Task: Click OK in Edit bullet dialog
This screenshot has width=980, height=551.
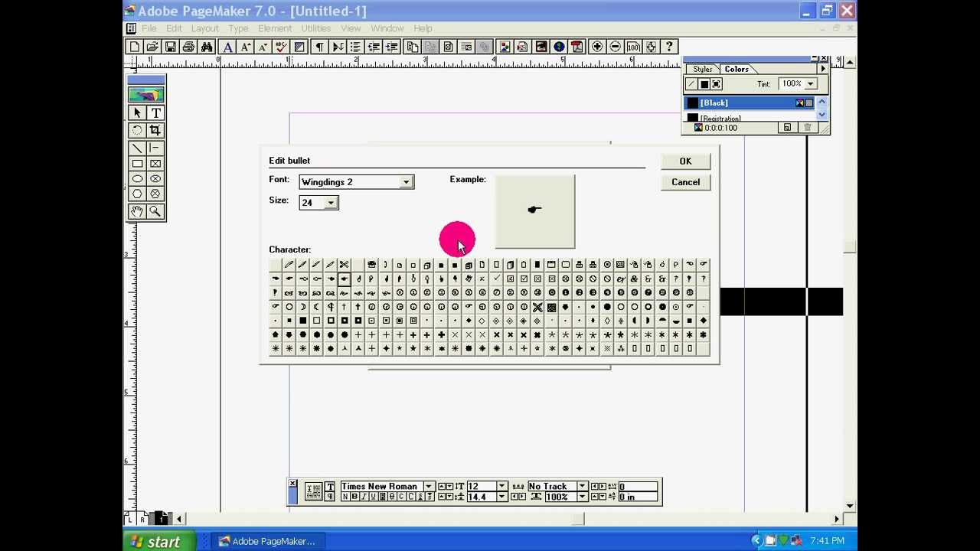Action: [x=685, y=161]
